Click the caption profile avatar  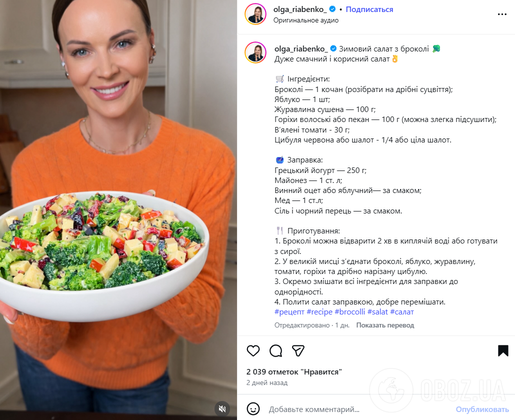pyautogui.click(x=255, y=52)
